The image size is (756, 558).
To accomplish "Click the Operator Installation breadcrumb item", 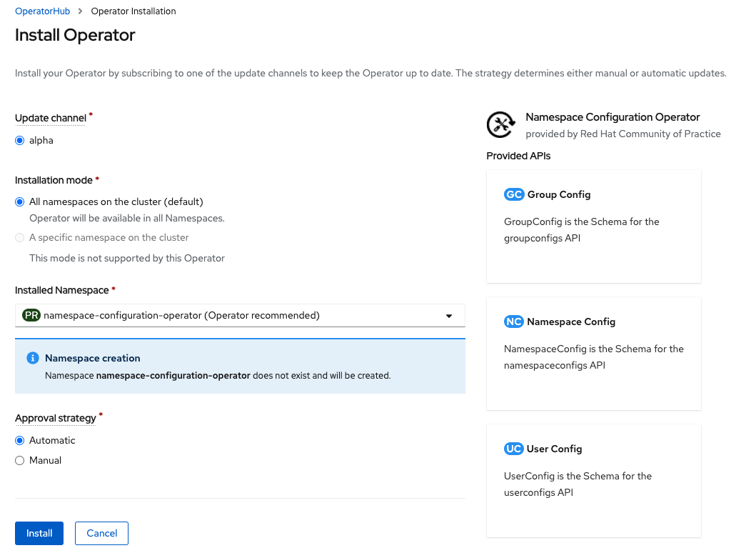I will 133,11.
